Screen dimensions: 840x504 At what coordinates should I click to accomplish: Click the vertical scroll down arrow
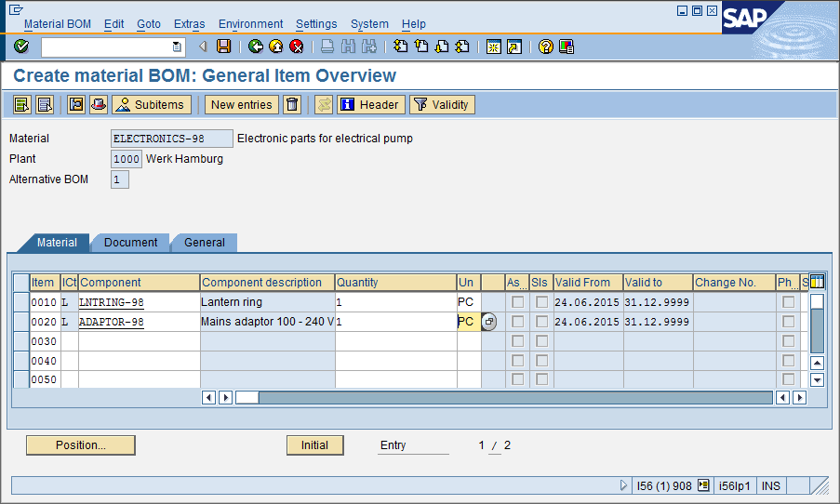click(817, 380)
